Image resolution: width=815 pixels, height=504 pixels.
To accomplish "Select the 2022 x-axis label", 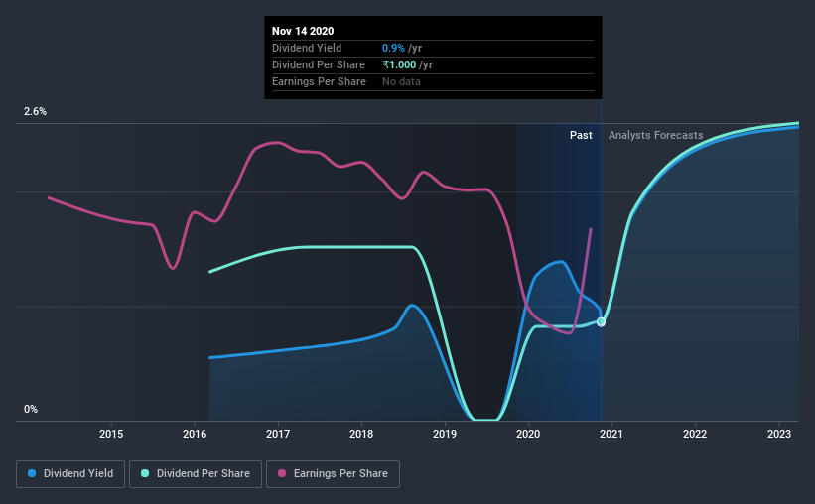I will (695, 434).
